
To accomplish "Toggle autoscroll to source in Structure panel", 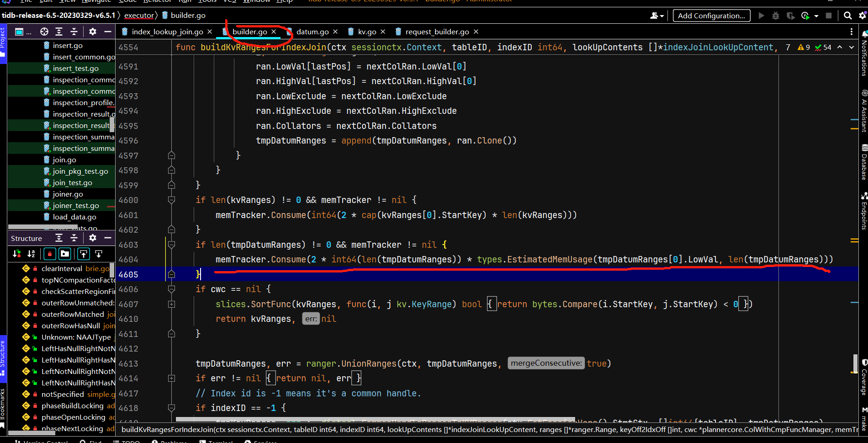I will (x=84, y=254).
